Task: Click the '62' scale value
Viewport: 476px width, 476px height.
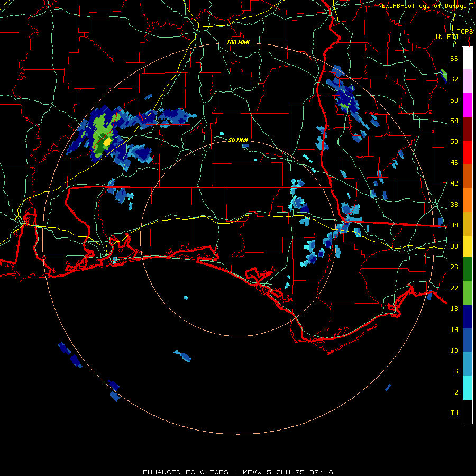Action: coord(454,79)
